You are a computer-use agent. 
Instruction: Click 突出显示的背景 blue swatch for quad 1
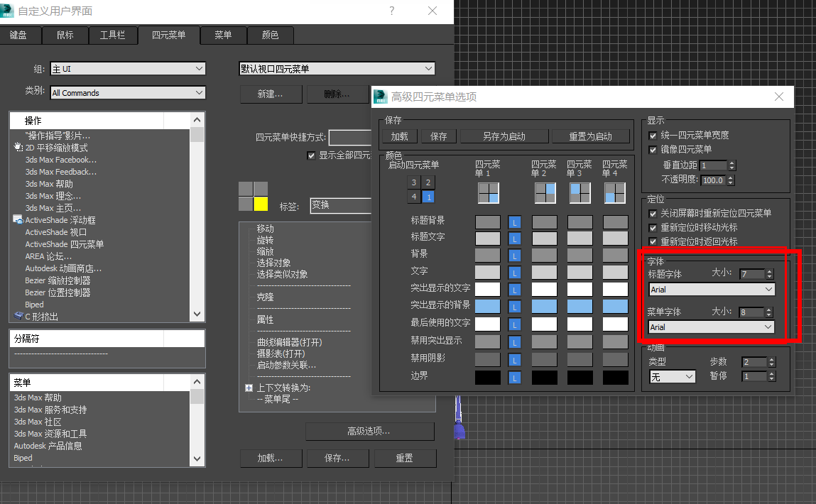(488, 307)
